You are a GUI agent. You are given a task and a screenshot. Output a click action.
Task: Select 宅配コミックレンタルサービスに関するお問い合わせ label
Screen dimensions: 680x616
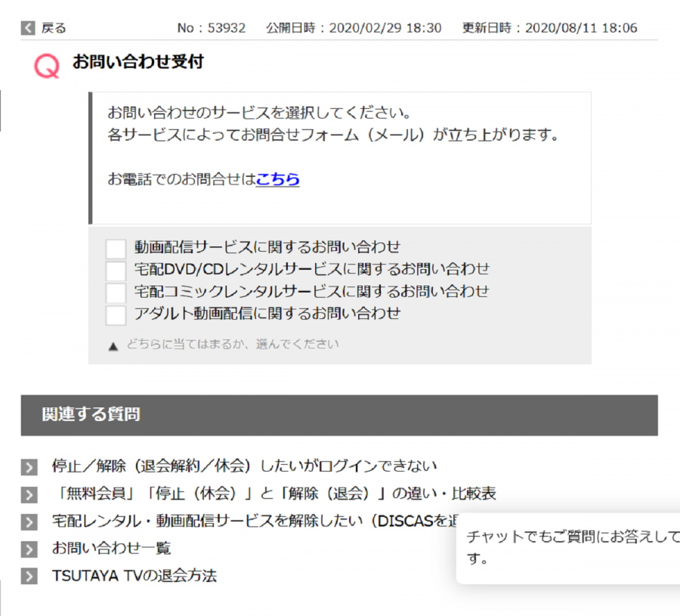tap(311, 291)
